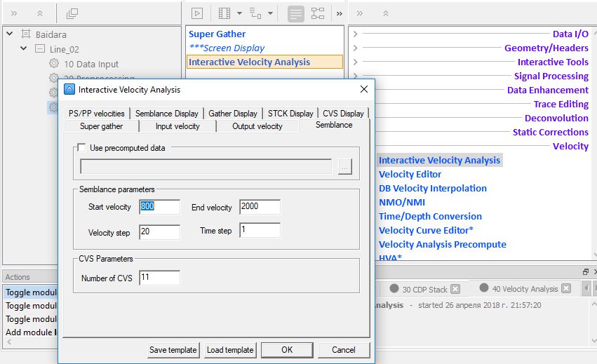
Task: Select ***Screen Display module in flow
Action: [x=227, y=48]
